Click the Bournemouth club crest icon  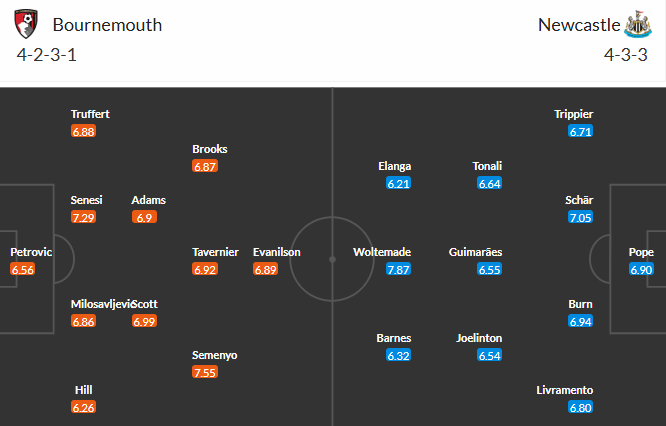point(29,24)
